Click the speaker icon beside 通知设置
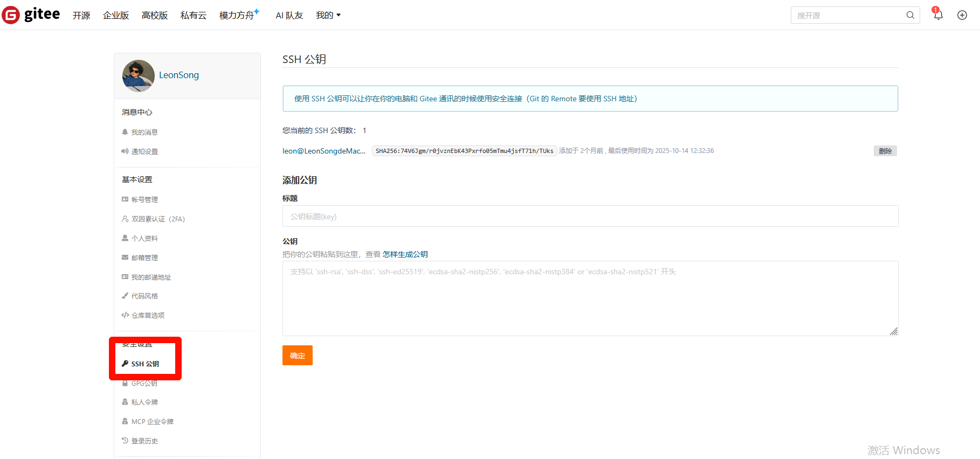 (125, 151)
